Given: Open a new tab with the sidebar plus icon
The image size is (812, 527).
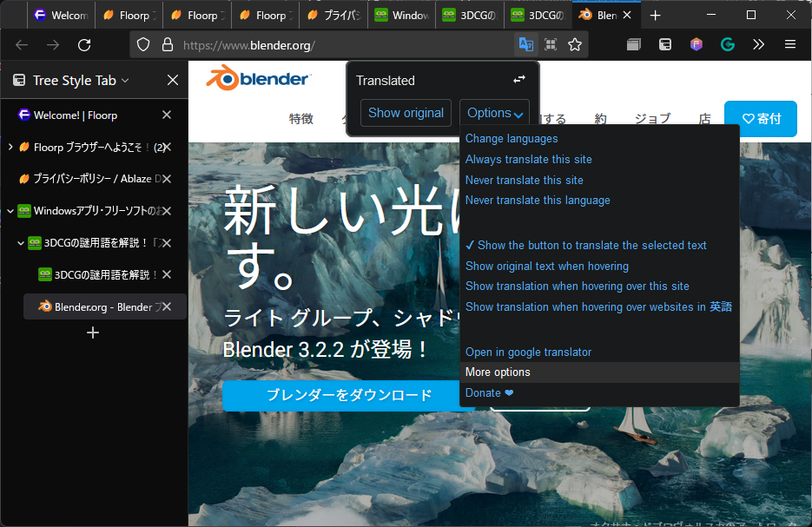Looking at the screenshot, I should pos(93,333).
